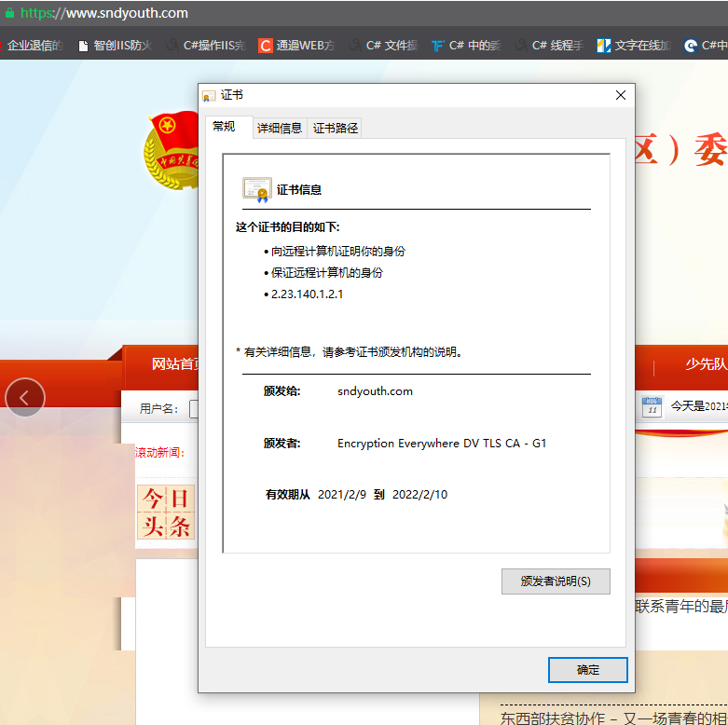Switch to the 详细信息 tab
Image resolution: width=728 pixels, height=725 pixels.
(x=280, y=128)
